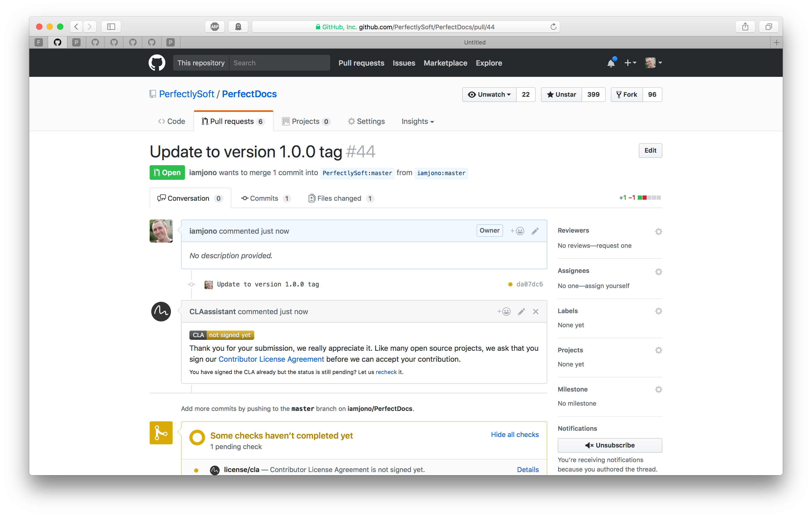812x517 pixels.
Task: Click the diff stat blocks near +1 −1
Action: pyautogui.click(x=650, y=198)
